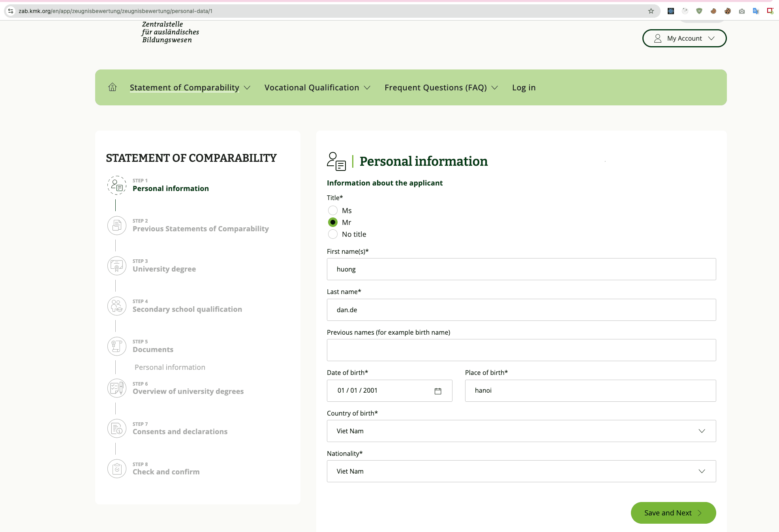
Task: Click the Log in link
Action: point(524,88)
